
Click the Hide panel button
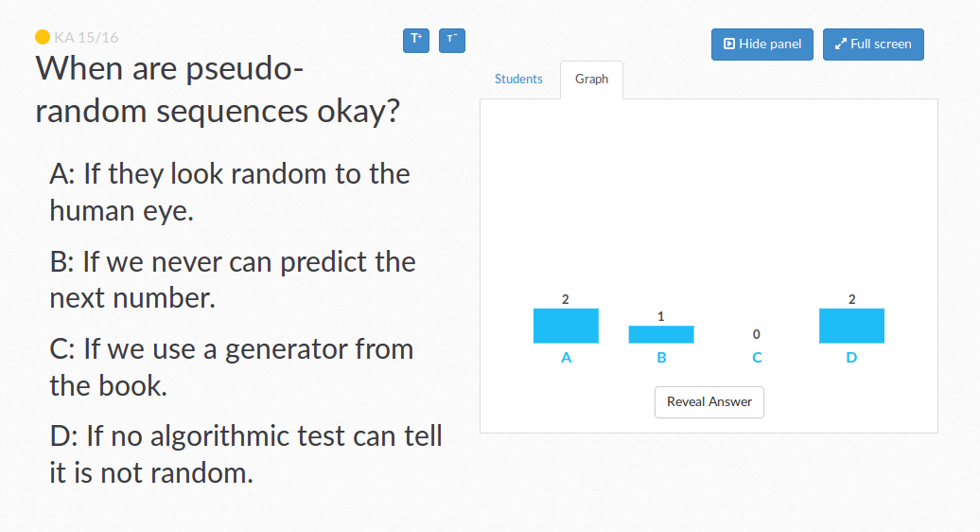click(761, 44)
